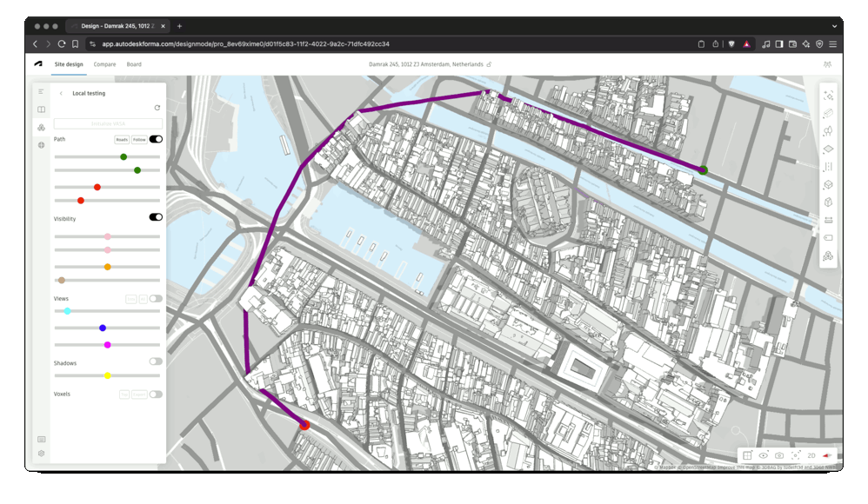868x504 pixels.
Task: Click the yellow Shadows slider handle
Action: pyautogui.click(x=107, y=375)
